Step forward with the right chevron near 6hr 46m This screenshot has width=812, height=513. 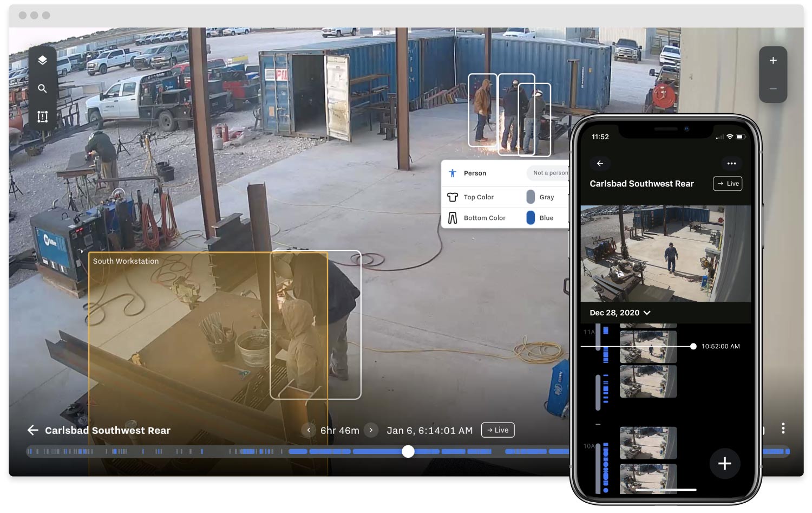pos(371,430)
